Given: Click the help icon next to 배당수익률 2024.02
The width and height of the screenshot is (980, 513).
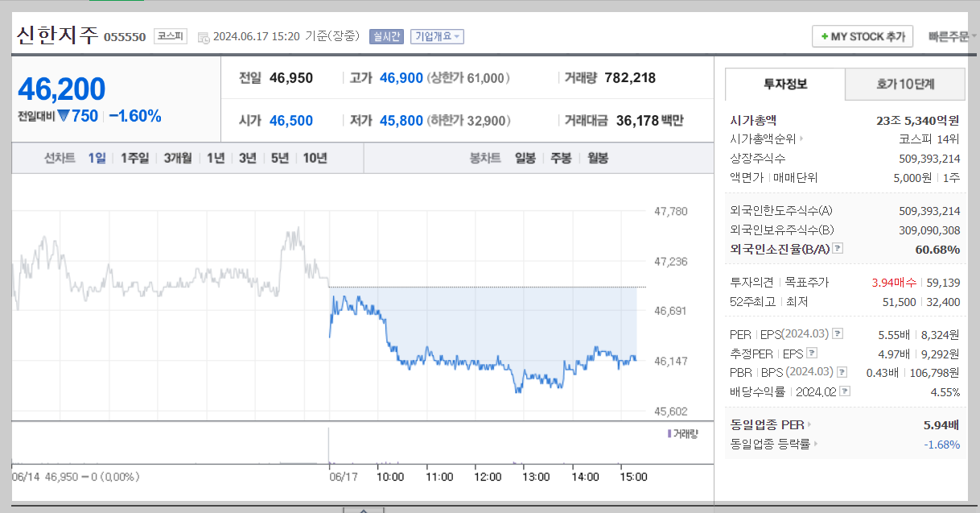Looking at the screenshot, I should 846,391.
